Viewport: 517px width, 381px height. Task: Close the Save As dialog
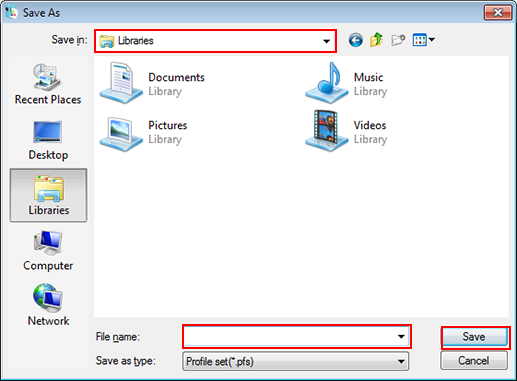498,13
